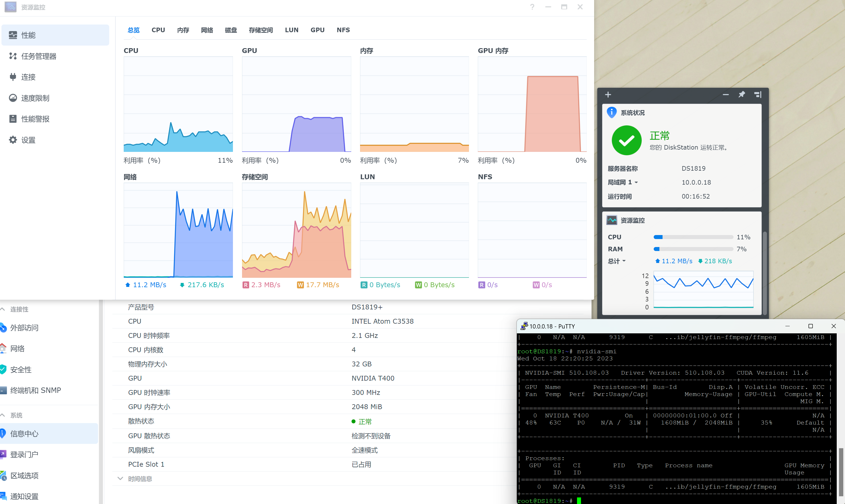Screen dimensions: 845x504
Task: Click the 网络 throughput graph
Action: point(178,230)
